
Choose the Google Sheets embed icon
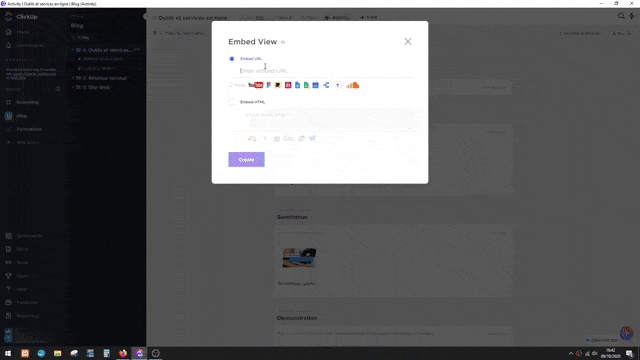[x=306, y=85]
